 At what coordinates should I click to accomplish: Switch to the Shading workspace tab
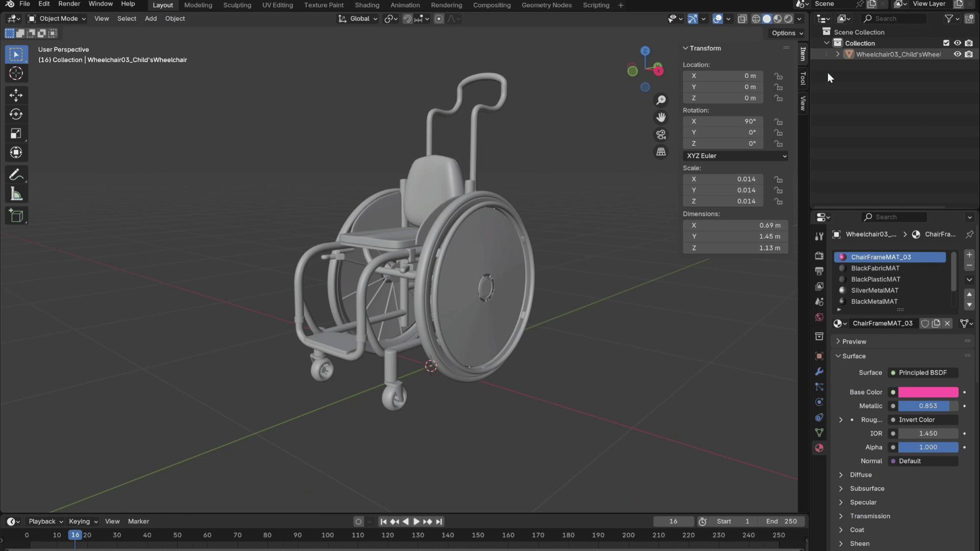tap(366, 5)
